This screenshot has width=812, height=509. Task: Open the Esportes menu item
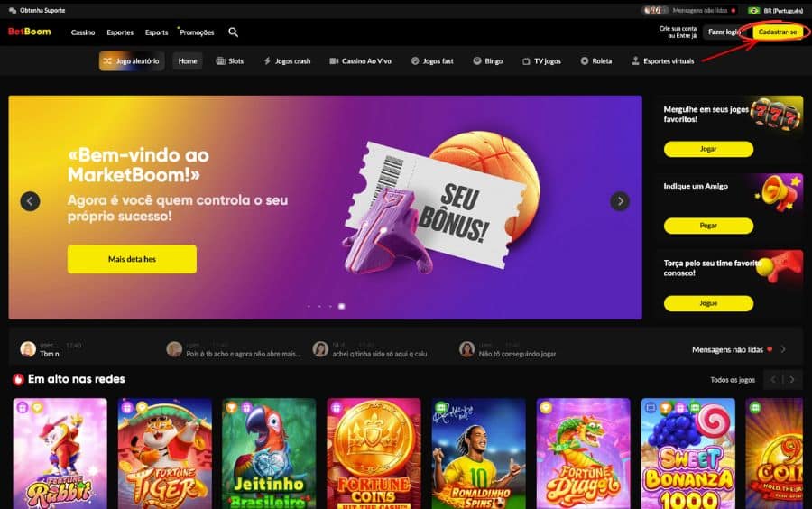tap(120, 32)
